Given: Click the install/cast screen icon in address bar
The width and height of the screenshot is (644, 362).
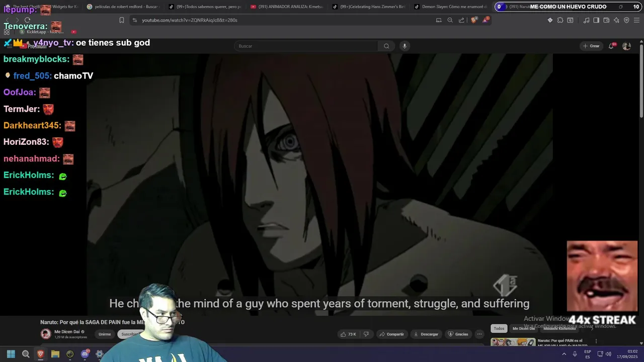Looking at the screenshot, I should tap(439, 20).
